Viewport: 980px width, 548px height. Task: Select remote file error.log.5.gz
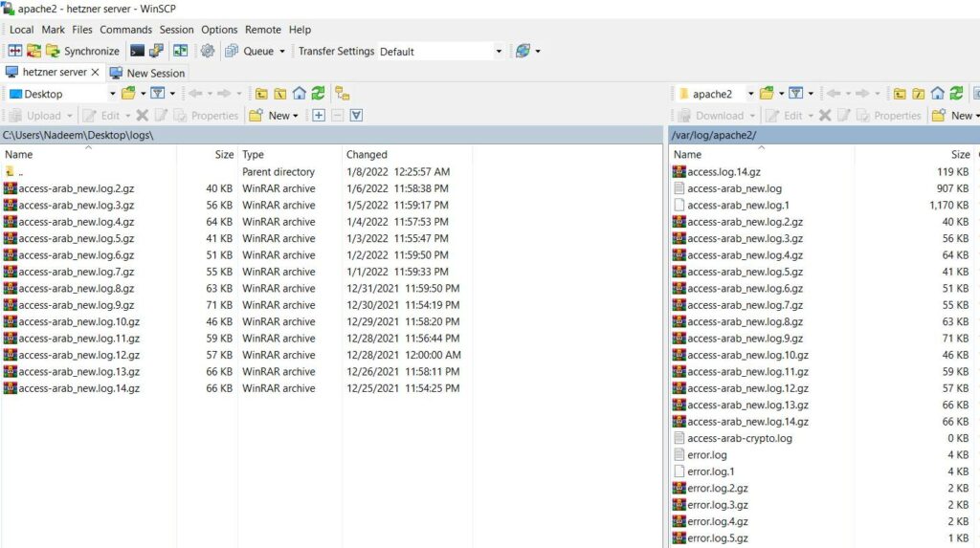[x=824, y=538]
